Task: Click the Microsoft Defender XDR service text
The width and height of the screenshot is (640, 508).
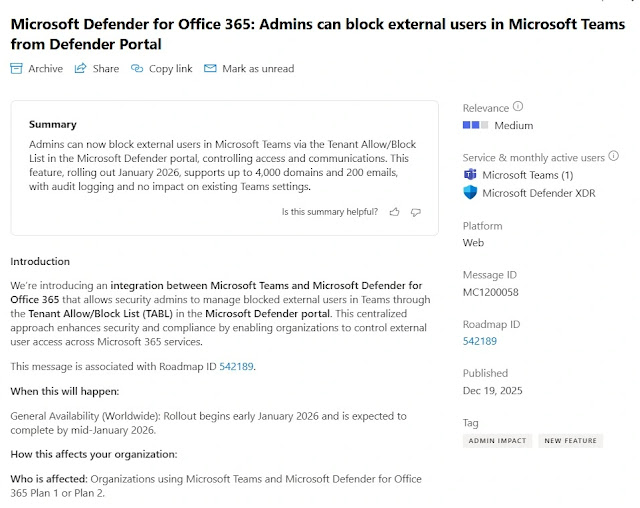Action: [x=539, y=193]
